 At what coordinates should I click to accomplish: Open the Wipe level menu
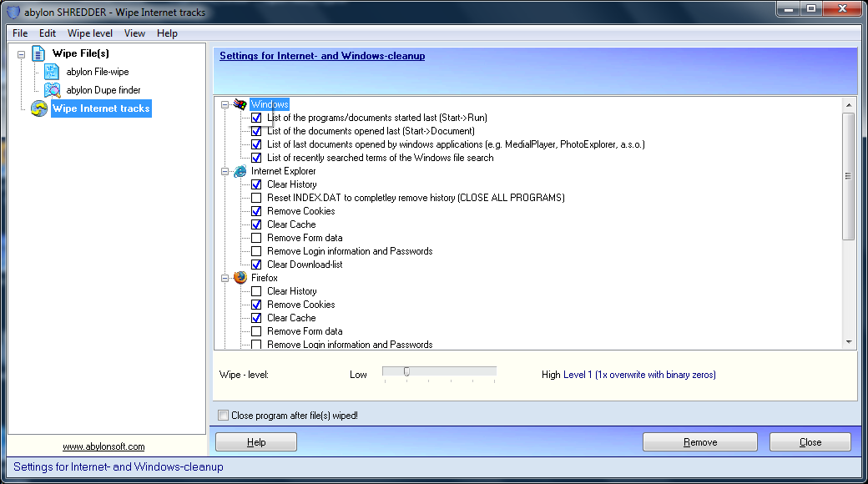click(89, 33)
